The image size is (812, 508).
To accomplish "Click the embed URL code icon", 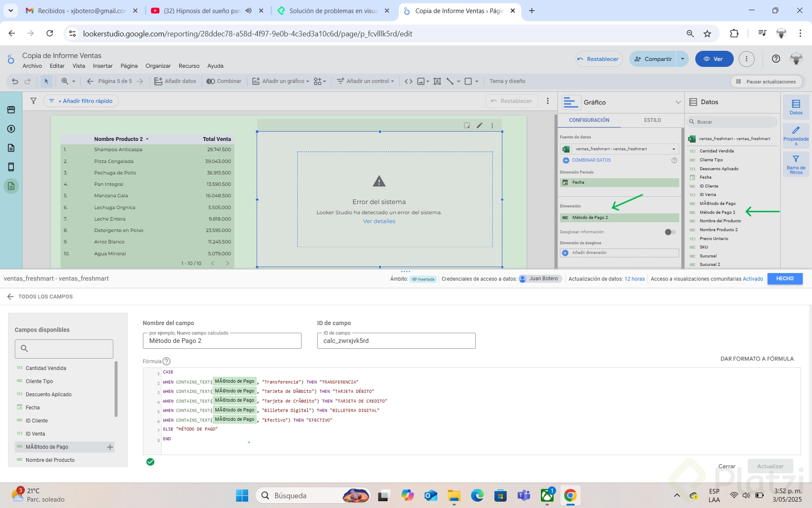I will coord(408,81).
